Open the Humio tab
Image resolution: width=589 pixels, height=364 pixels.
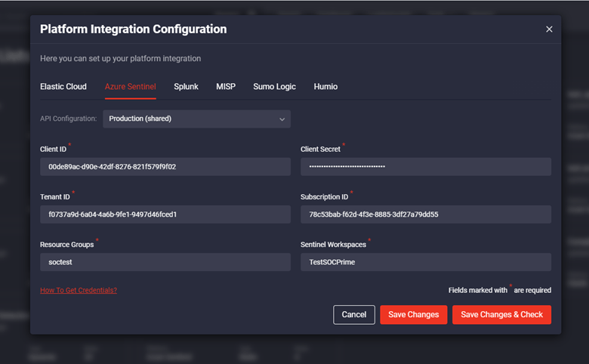click(x=325, y=87)
